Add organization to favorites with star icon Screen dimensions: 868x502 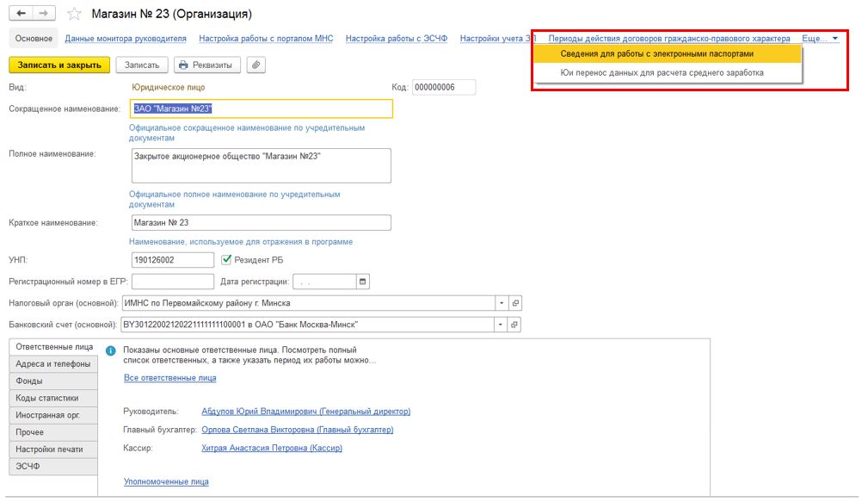click(75, 15)
